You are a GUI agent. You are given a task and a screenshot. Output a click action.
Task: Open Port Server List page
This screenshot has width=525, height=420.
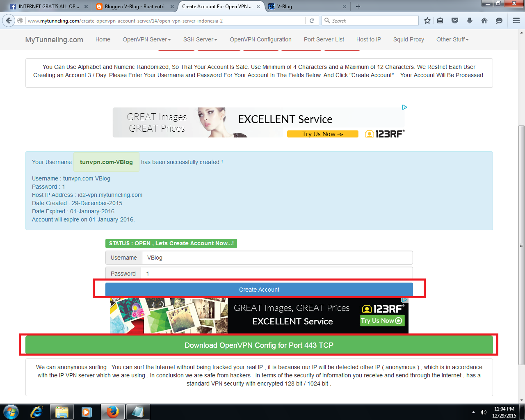coord(324,39)
